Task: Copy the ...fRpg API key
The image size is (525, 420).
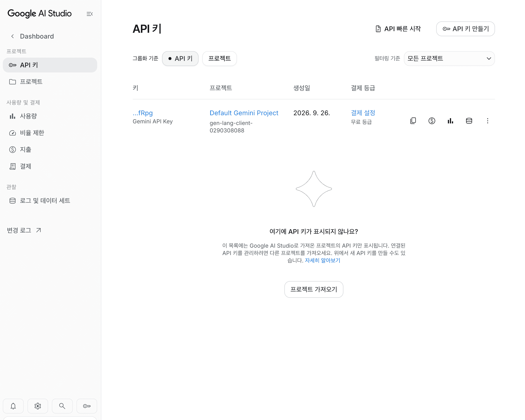Action: click(413, 121)
